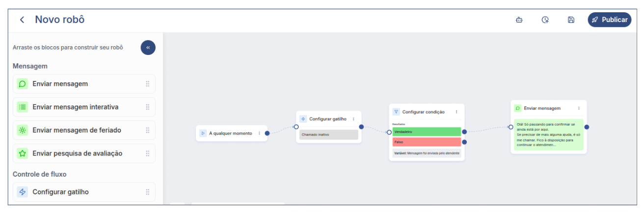The height and width of the screenshot is (213, 644).
Task: Open options menu on Configurar condição node
Action: 456,112
